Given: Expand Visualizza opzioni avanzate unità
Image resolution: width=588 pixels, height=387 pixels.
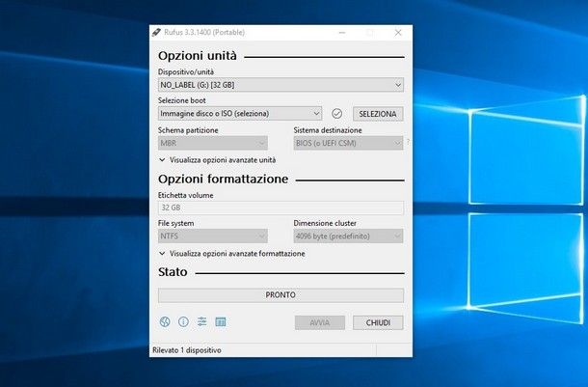Looking at the screenshot, I should pyautogui.click(x=218, y=160).
